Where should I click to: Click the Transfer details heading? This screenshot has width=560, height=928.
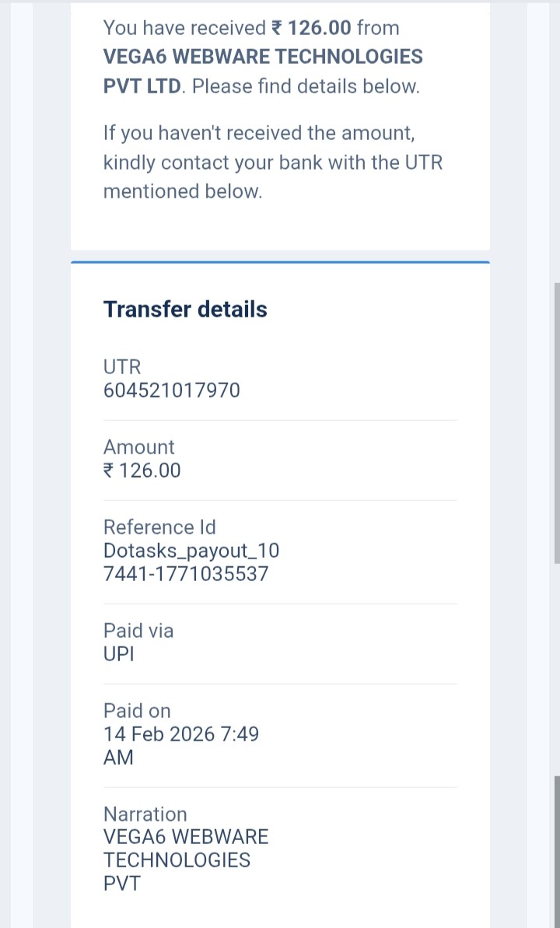pyautogui.click(x=185, y=310)
